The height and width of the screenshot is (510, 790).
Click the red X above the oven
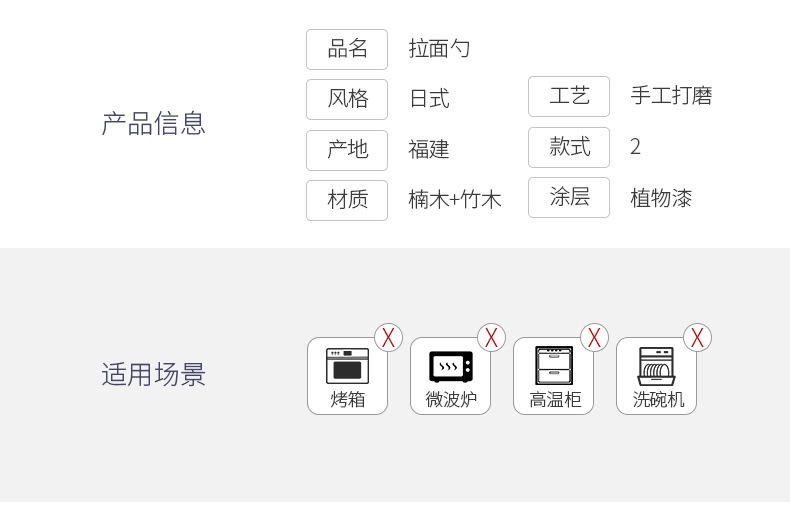coord(388,338)
